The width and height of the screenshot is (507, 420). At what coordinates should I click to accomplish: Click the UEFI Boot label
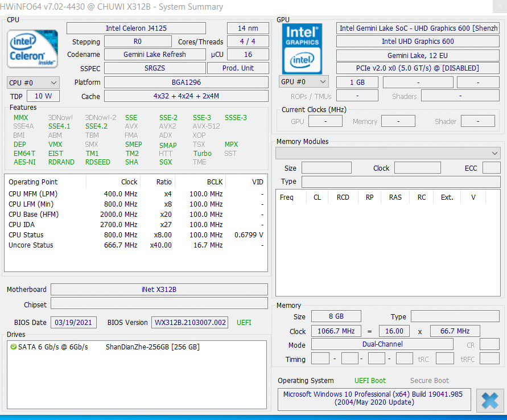click(x=370, y=381)
